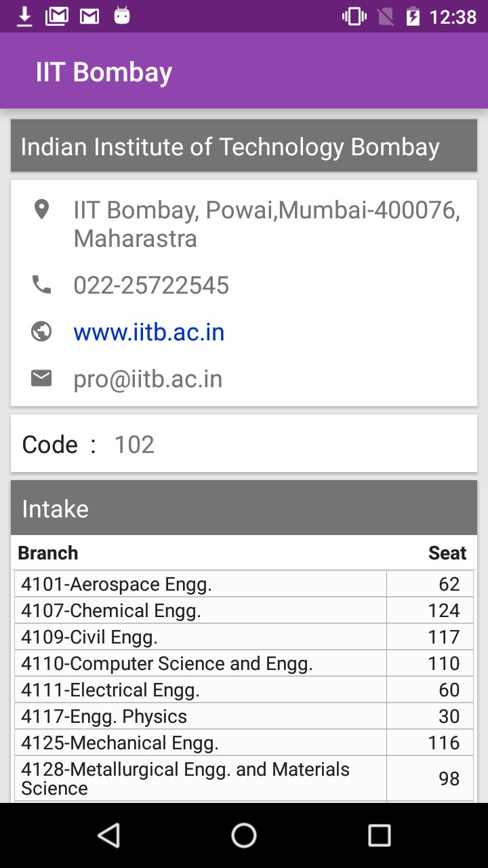The width and height of the screenshot is (488, 868).
Task: Tap the Android home circle button
Action: coord(244,835)
